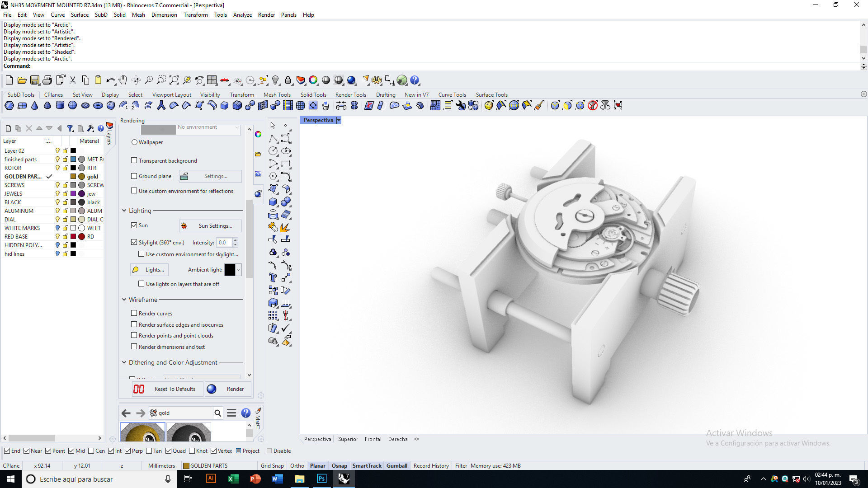The height and width of the screenshot is (488, 868).
Task: Toggle visibility bulb for ROTOR layer
Action: pos(57,168)
